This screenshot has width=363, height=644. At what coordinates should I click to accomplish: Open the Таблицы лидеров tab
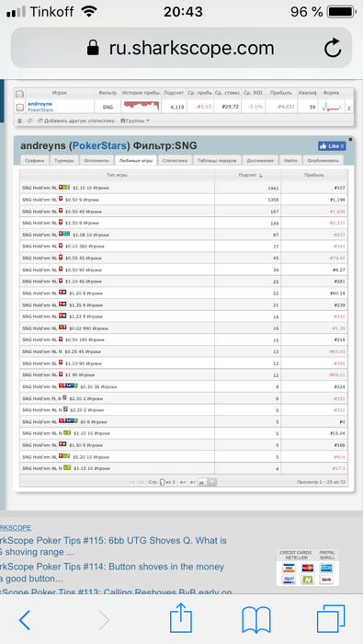(217, 161)
